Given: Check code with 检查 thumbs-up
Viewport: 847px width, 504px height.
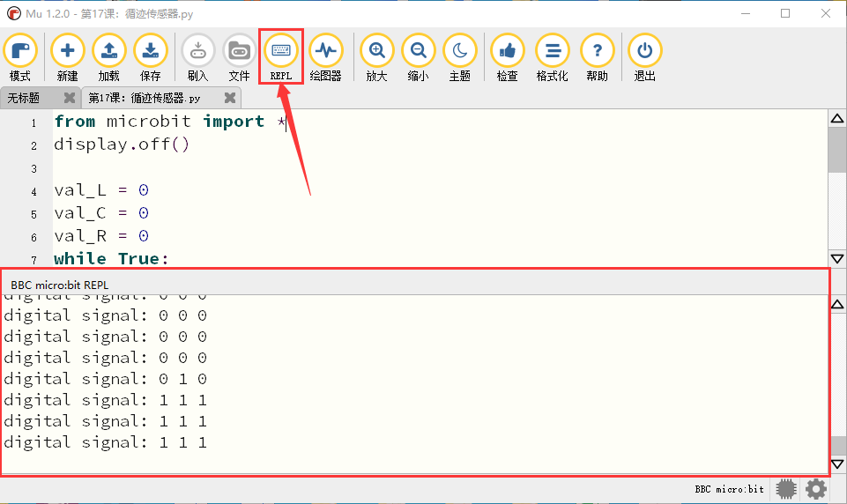Looking at the screenshot, I should (507, 57).
